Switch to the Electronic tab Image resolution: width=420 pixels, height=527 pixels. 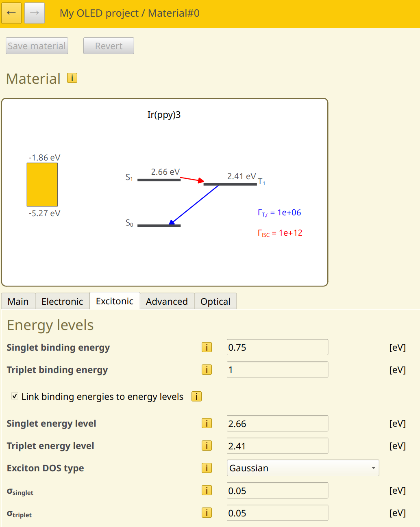(62, 301)
